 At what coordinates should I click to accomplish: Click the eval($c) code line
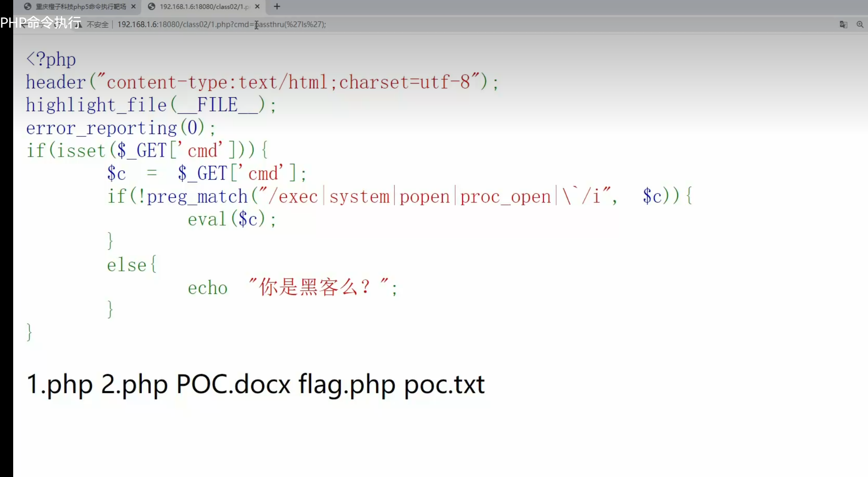pyautogui.click(x=232, y=219)
